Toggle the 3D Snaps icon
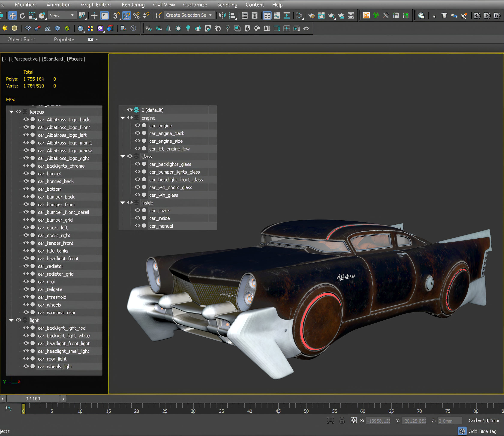This screenshot has width=504, height=436. tap(117, 16)
